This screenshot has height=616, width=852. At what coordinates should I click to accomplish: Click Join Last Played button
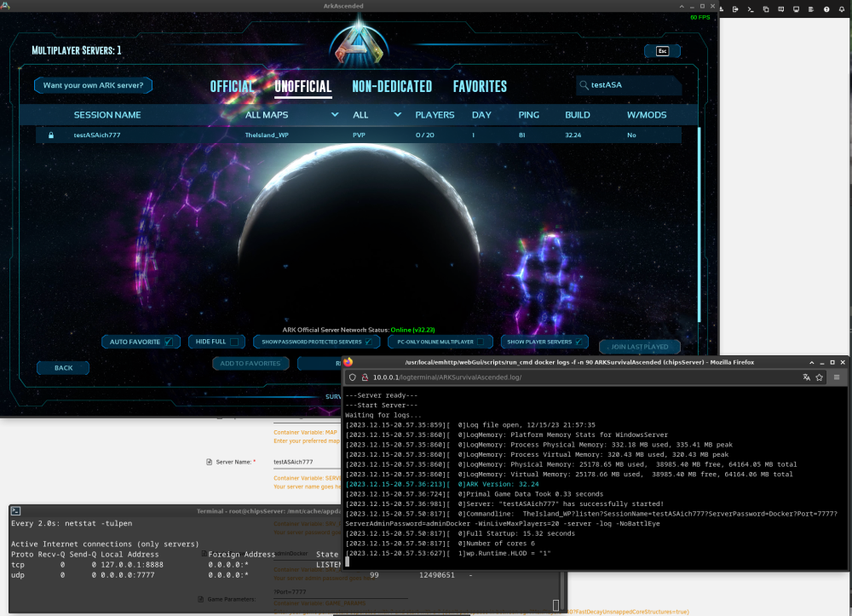coord(640,347)
